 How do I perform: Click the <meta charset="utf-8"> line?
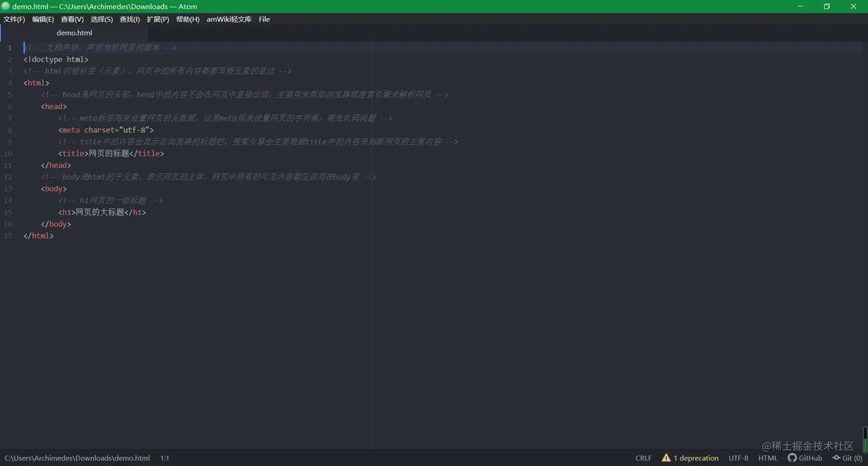(x=106, y=130)
